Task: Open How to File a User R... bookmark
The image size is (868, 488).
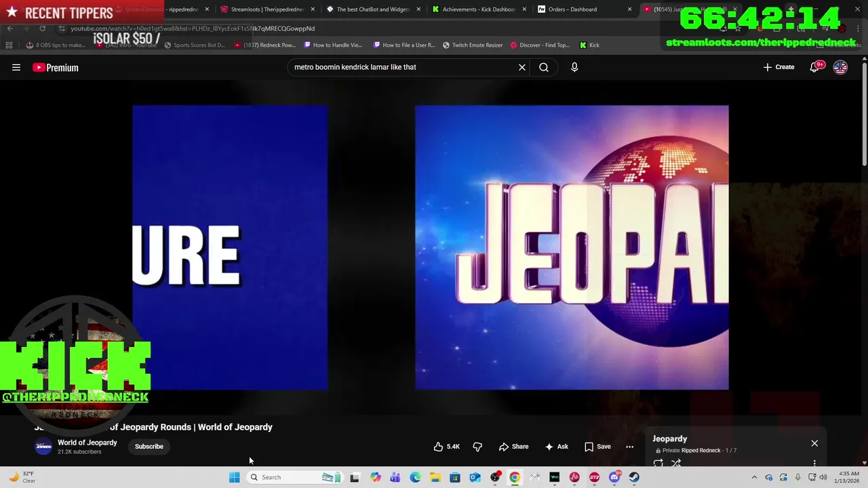Action: (404, 45)
